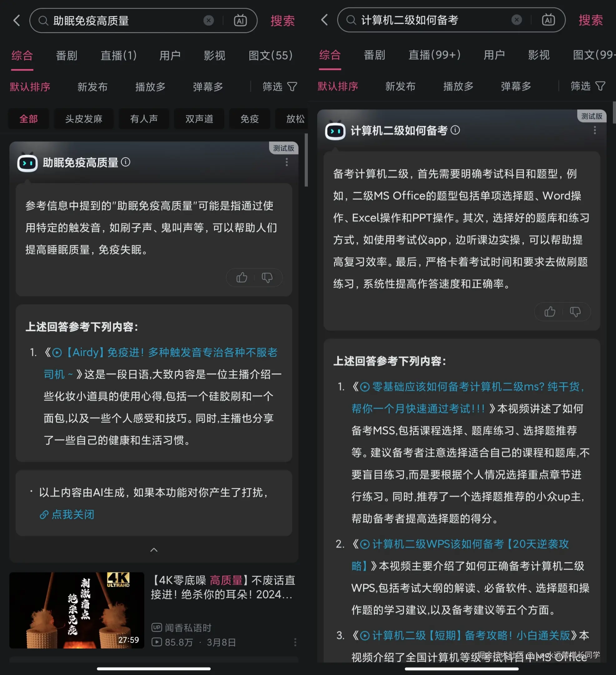Screen dimensions: 616x675
Task: Tap the back arrow on left screen
Action: tap(17, 20)
